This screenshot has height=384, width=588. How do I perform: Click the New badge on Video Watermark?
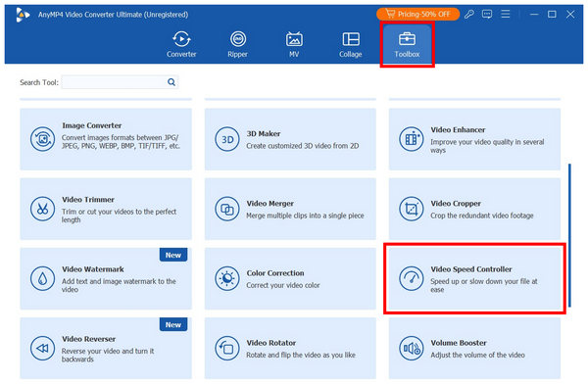(173, 255)
